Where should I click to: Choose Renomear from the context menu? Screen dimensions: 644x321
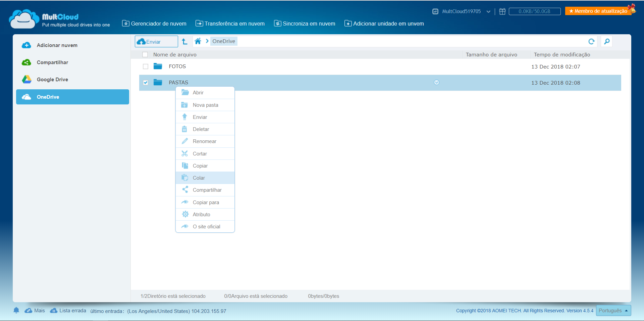click(204, 141)
